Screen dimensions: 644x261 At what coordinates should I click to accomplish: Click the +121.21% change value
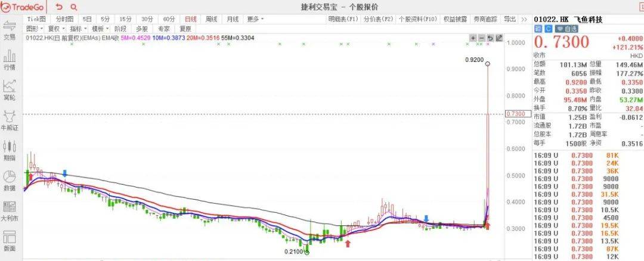coord(627,47)
